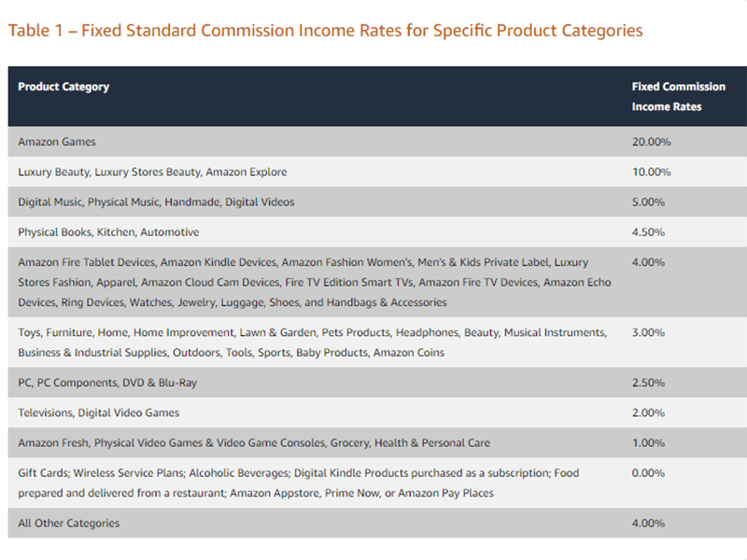Image resolution: width=747 pixels, height=560 pixels.
Task: Click the 2.50% rate value
Action: click(648, 383)
